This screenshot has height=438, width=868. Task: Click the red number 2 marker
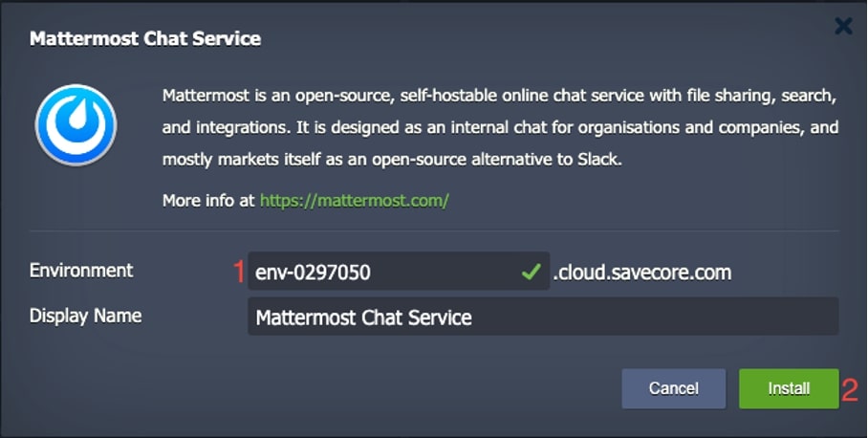click(849, 389)
